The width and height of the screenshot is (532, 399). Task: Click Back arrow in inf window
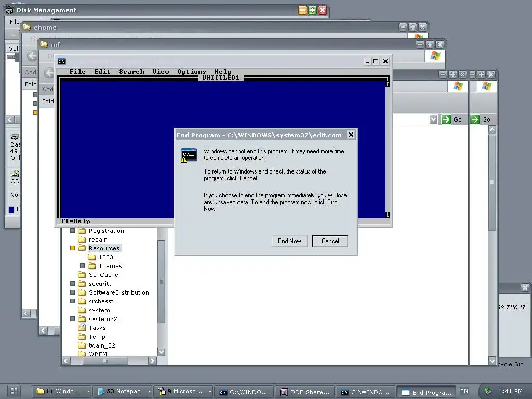click(x=49, y=73)
